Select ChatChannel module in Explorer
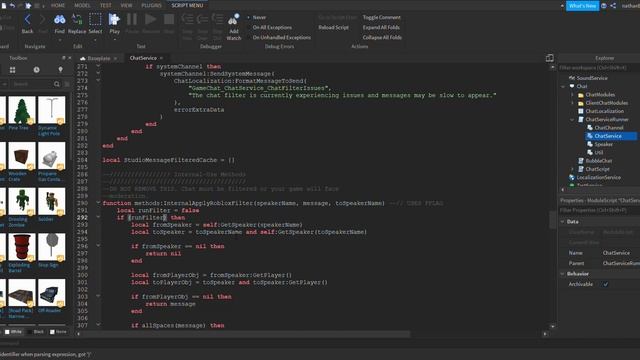Viewport: 640px width, 360px height. click(608, 128)
